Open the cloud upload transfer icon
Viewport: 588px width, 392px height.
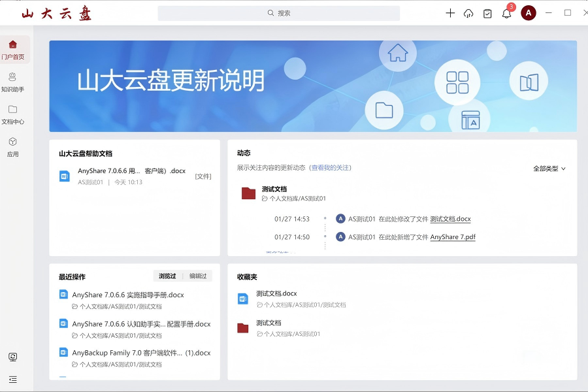(x=468, y=13)
